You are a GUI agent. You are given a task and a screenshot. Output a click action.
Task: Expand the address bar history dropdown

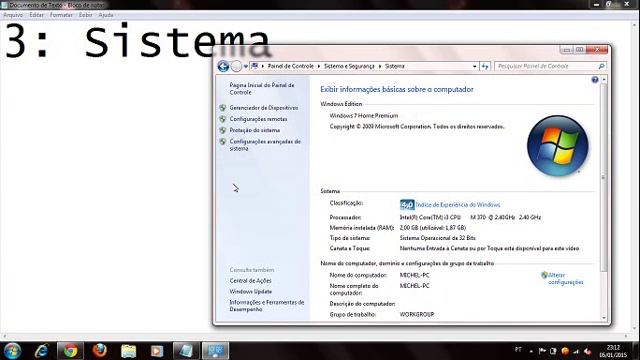pyautogui.click(x=474, y=66)
